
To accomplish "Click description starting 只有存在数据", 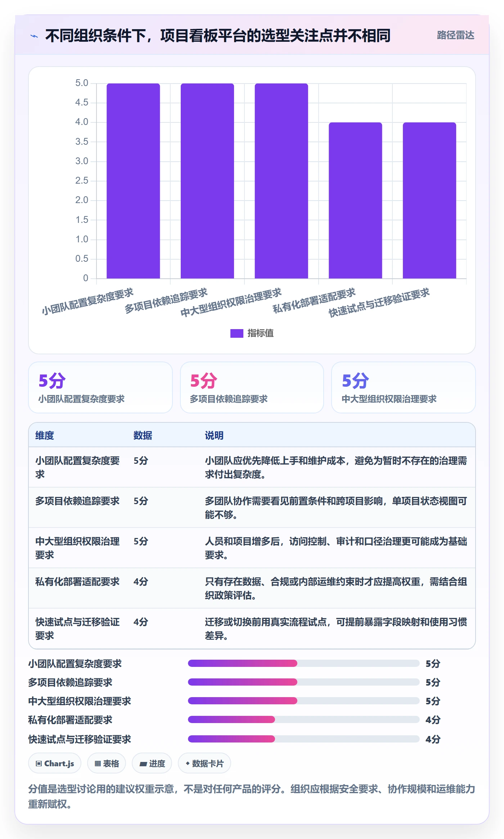I will (x=336, y=588).
